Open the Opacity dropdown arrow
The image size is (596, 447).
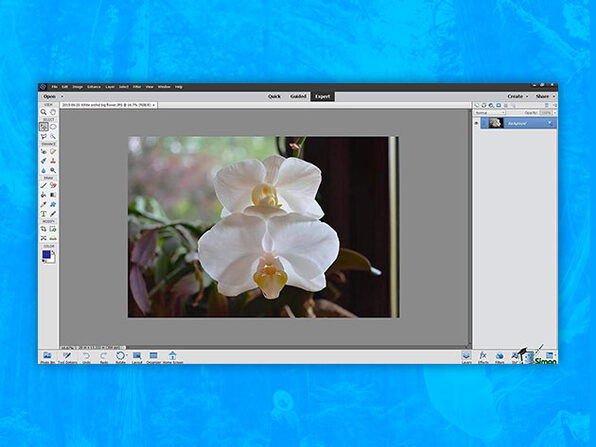555,113
